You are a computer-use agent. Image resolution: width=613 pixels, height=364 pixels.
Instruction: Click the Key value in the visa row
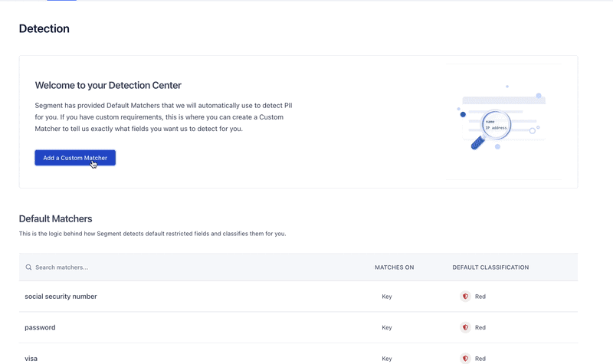tap(387, 358)
